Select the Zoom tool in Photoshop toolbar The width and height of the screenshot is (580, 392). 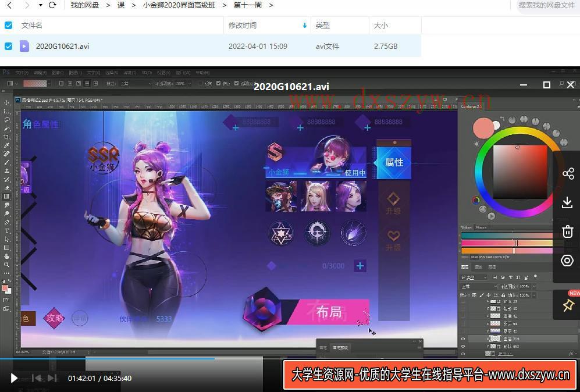6,265
